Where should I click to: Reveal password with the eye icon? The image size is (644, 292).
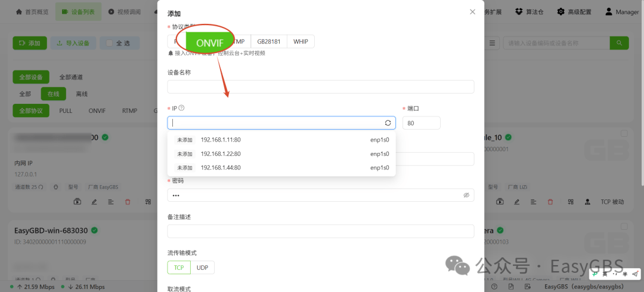click(466, 195)
